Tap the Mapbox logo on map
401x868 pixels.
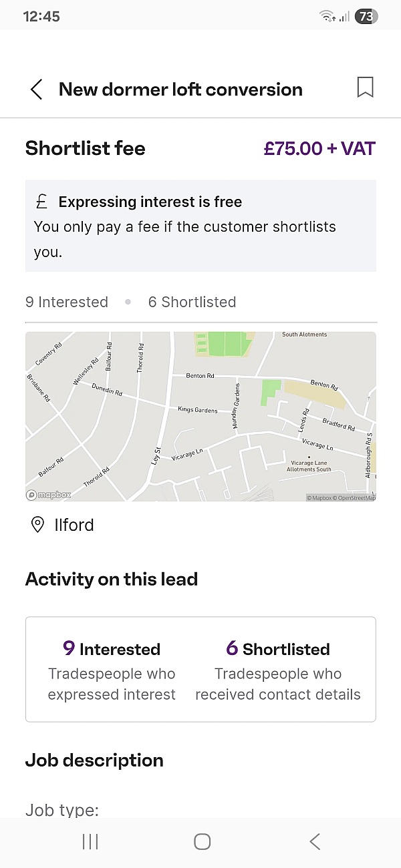[49, 495]
